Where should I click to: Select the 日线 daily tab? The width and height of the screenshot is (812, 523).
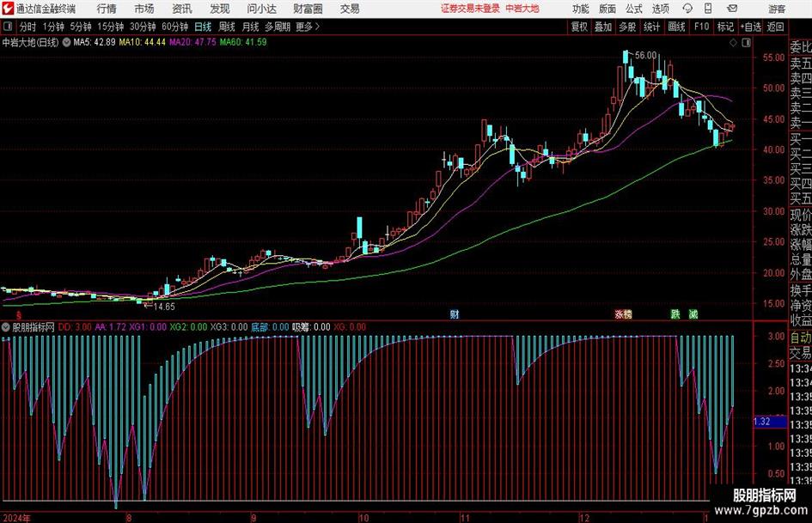pos(203,27)
